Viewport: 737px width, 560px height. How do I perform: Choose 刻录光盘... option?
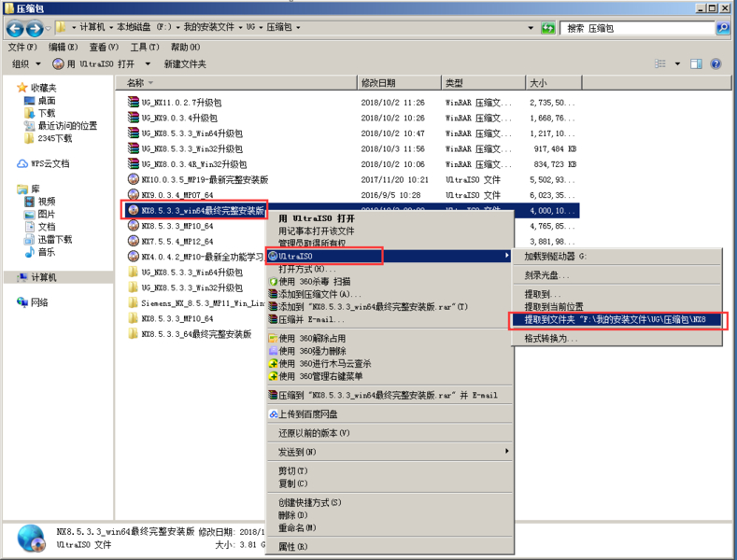[x=617, y=275]
